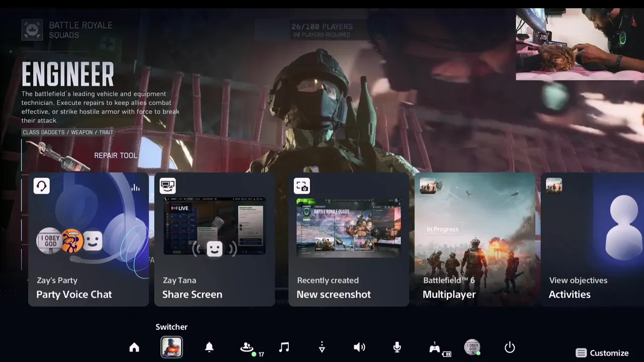Open Game Base friends icon
This screenshot has width=644, height=362.
coord(247,347)
